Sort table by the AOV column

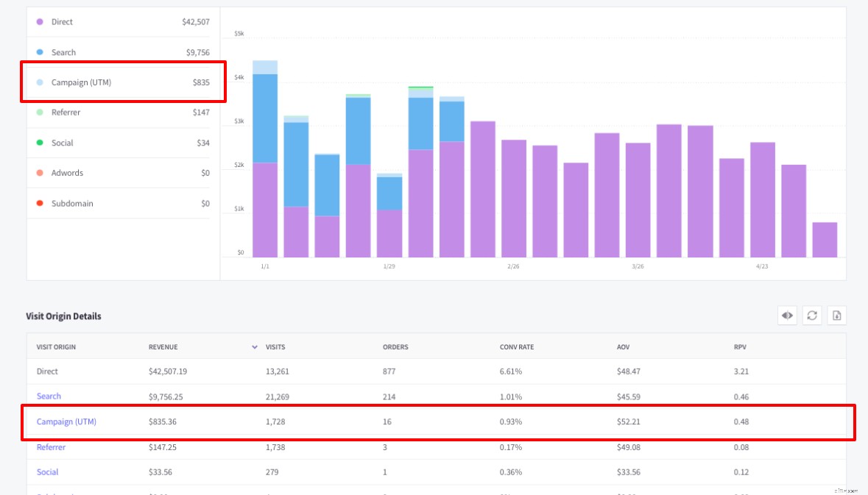click(624, 346)
